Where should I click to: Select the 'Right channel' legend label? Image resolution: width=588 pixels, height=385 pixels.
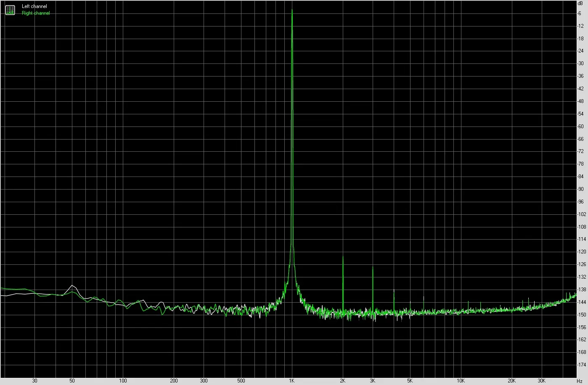[x=36, y=13]
